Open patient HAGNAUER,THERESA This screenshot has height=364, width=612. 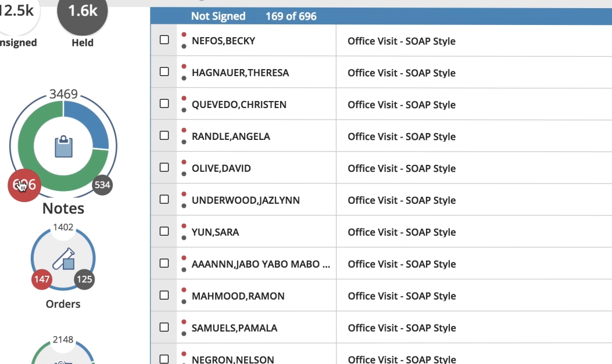[240, 73]
